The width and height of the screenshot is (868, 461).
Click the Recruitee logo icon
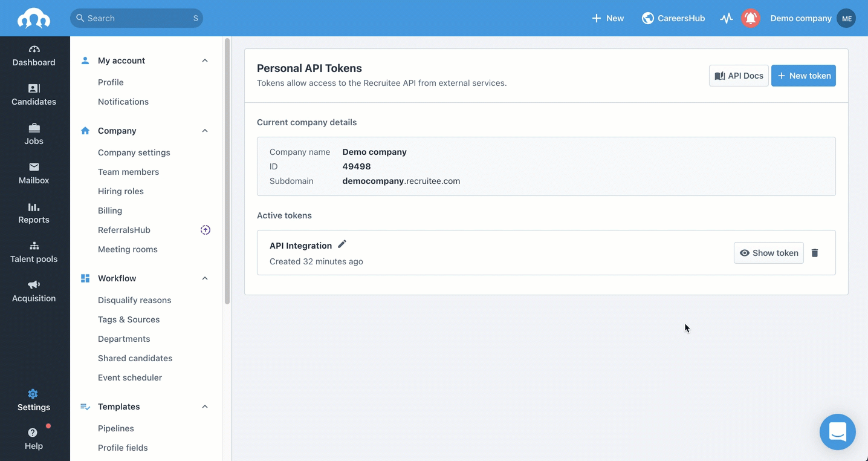point(34,18)
